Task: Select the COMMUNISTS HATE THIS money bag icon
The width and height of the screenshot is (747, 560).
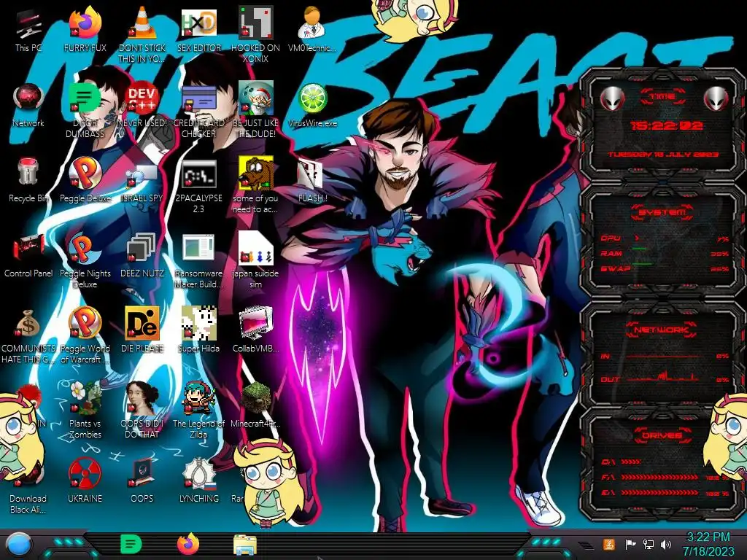Action: [x=28, y=324]
